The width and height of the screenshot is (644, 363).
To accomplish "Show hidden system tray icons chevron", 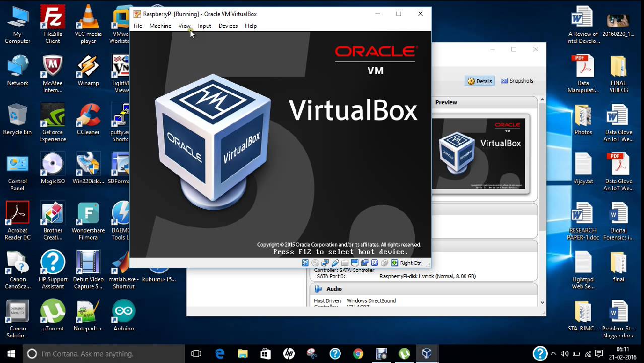I will coord(553,354).
